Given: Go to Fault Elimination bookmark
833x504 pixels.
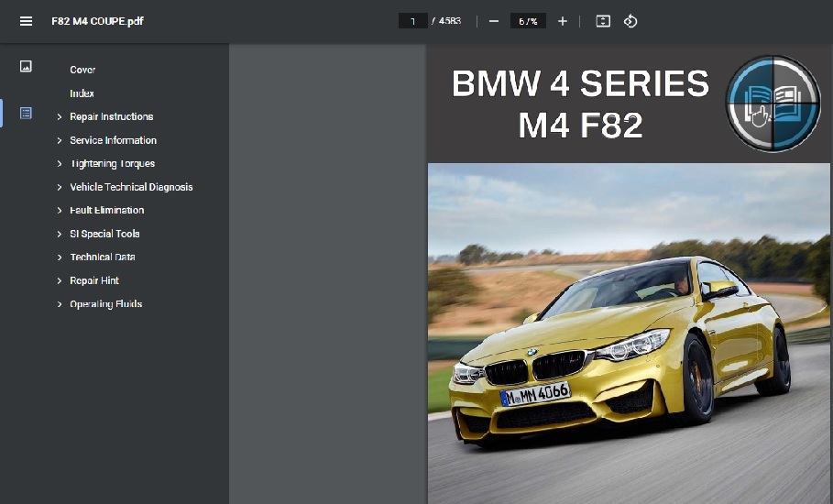Looking at the screenshot, I should pyautogui.click(x=107, y=211).
